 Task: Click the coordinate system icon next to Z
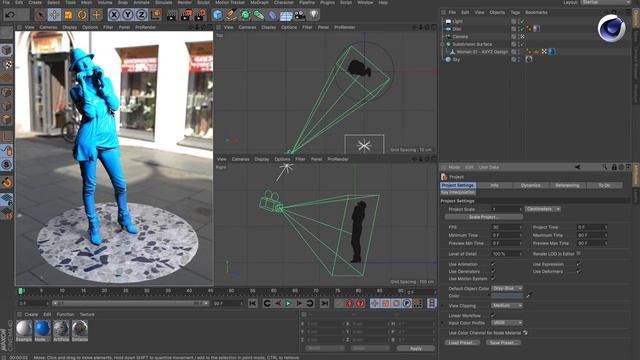click(x=156, y=15)
